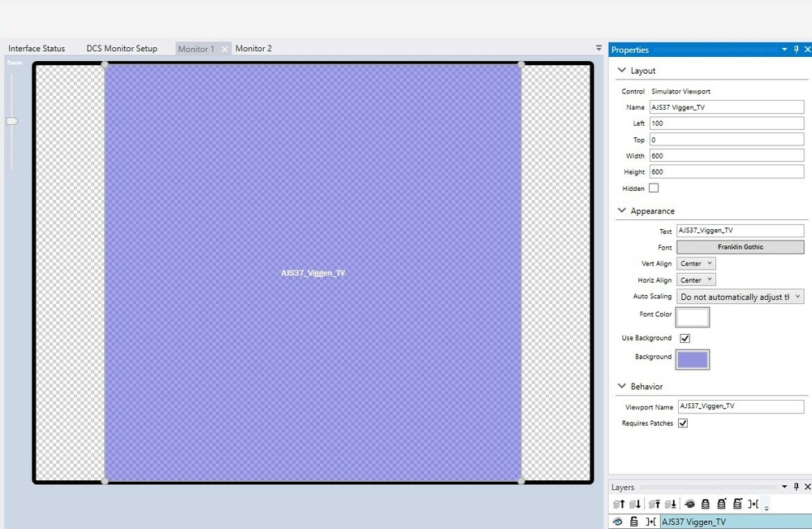
Task: Click the viewport's top-left resize handle
Action: click(105, 65)
